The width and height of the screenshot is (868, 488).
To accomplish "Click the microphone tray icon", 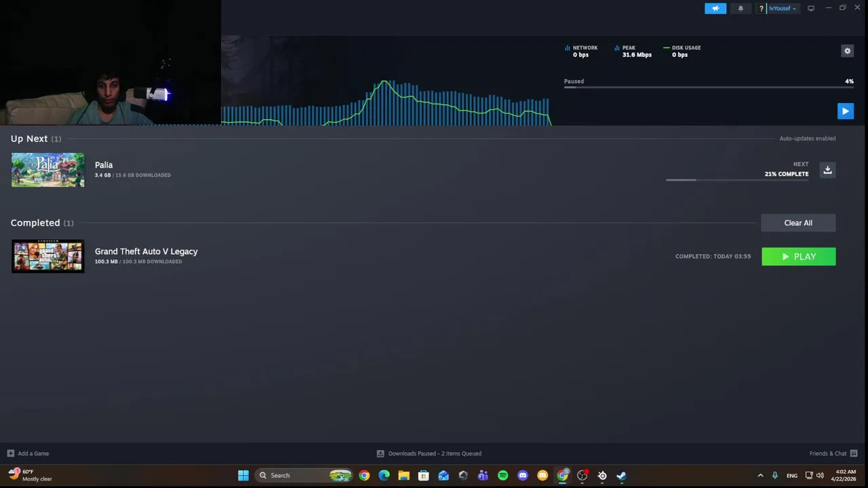I will pyautogui.click(x=774, y=475).
